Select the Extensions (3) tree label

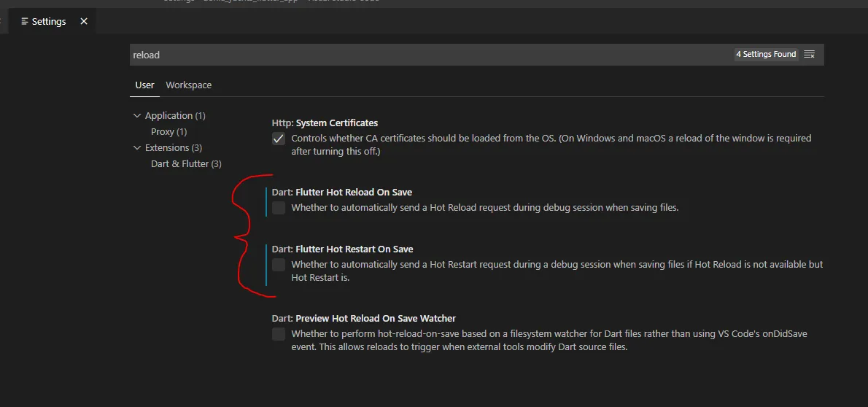[x=174, y=148]
